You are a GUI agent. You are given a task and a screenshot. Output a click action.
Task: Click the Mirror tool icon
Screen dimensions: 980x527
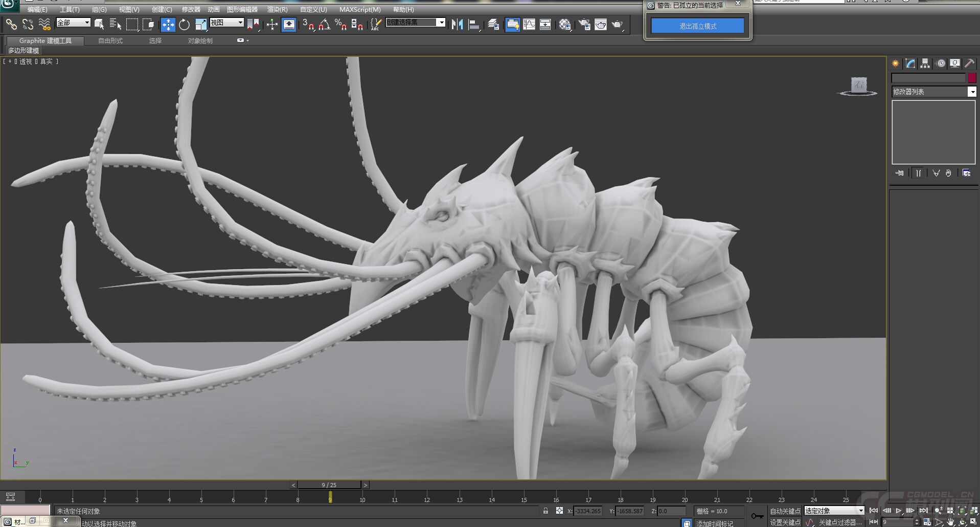[457, 24]
